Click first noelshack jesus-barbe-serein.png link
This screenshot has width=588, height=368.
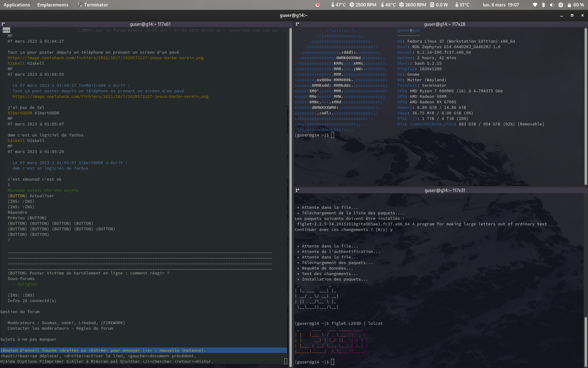(x=106, y=58)
